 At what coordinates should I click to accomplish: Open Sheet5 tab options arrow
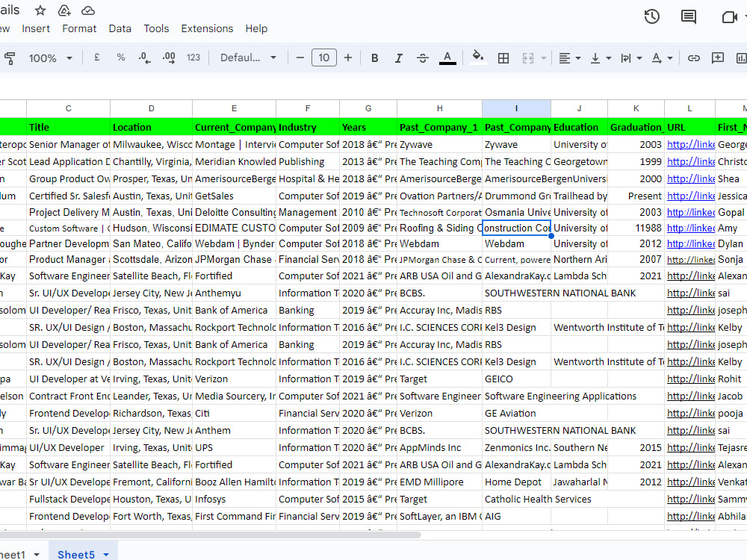[x=106, y=555]
